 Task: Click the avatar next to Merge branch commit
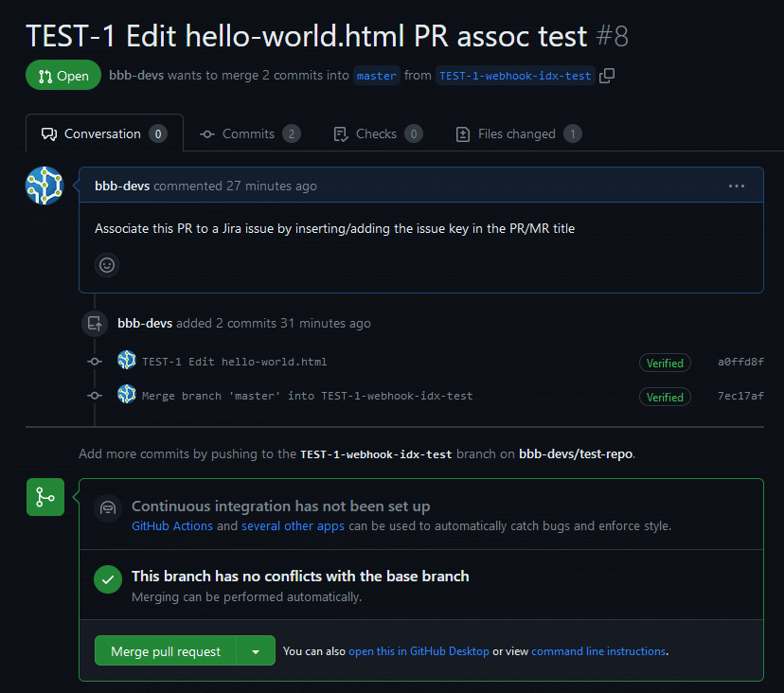[x=127, y=395]
